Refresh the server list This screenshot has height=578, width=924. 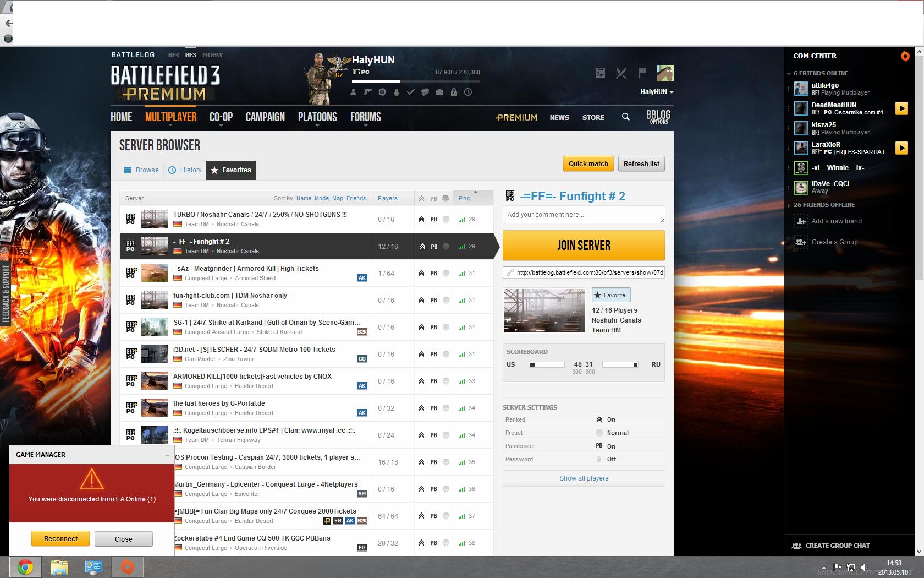[641, 163]
